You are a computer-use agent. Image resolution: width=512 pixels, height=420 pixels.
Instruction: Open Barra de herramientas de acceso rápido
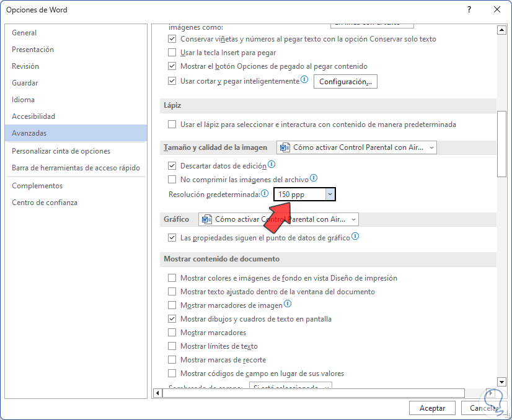pyautogui.click(x=76, y=168)
